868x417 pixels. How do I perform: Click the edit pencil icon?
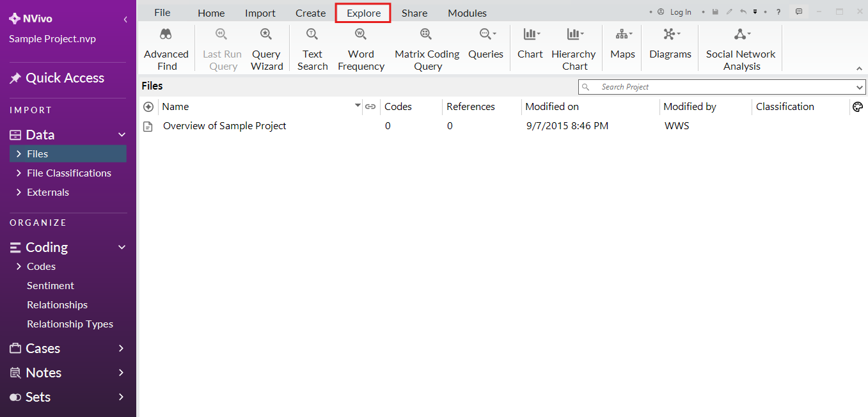coord(729,12)
